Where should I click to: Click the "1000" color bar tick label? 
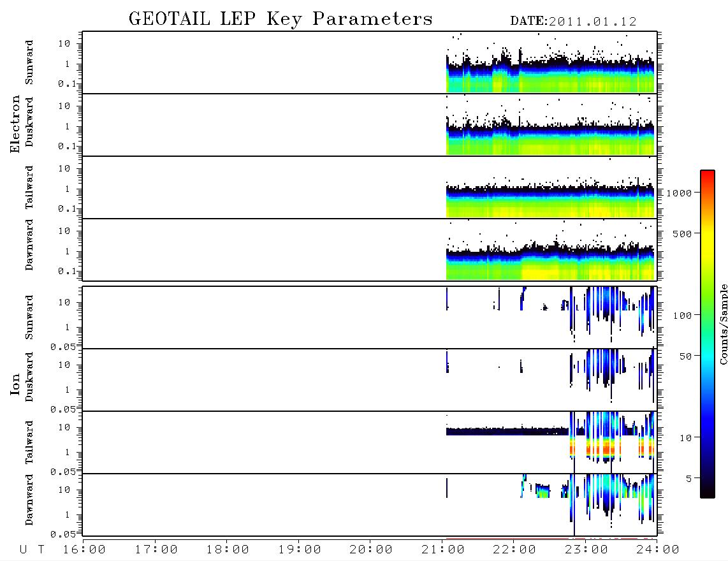point(680,193)
